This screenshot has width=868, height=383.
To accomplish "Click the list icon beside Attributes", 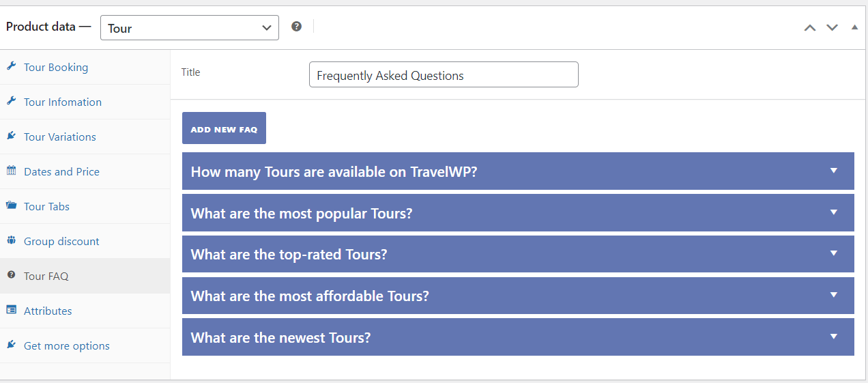I will pos(11,310).
